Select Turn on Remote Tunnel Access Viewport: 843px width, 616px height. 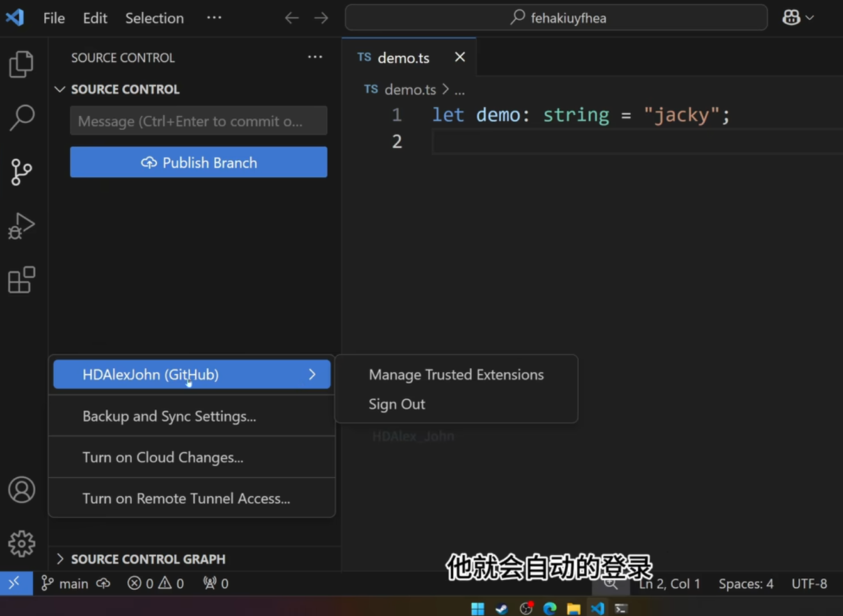coord(191,498)
